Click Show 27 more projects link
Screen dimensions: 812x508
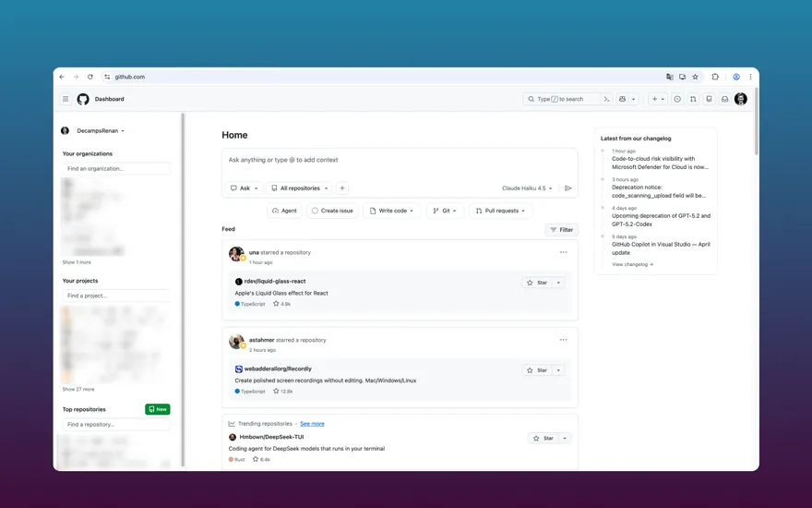click(x=78, y=389)
